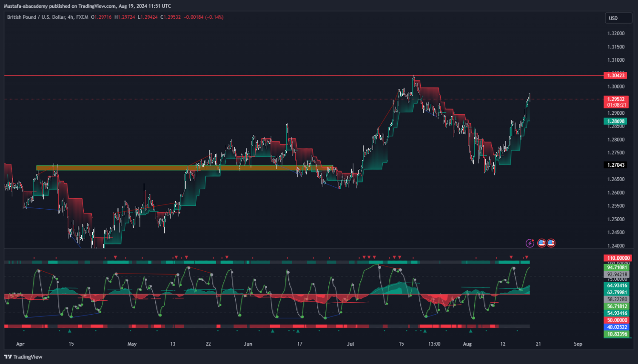Click the Sep label on the time axis
Viewport: 638px width, 364px height.
pyautogui.click(x=578, y=344)
